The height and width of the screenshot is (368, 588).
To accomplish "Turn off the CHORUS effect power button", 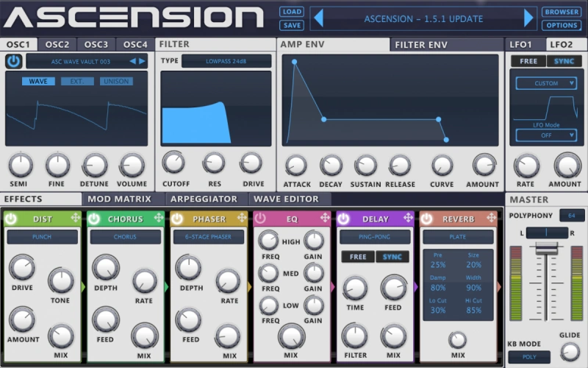I will 94,218.
